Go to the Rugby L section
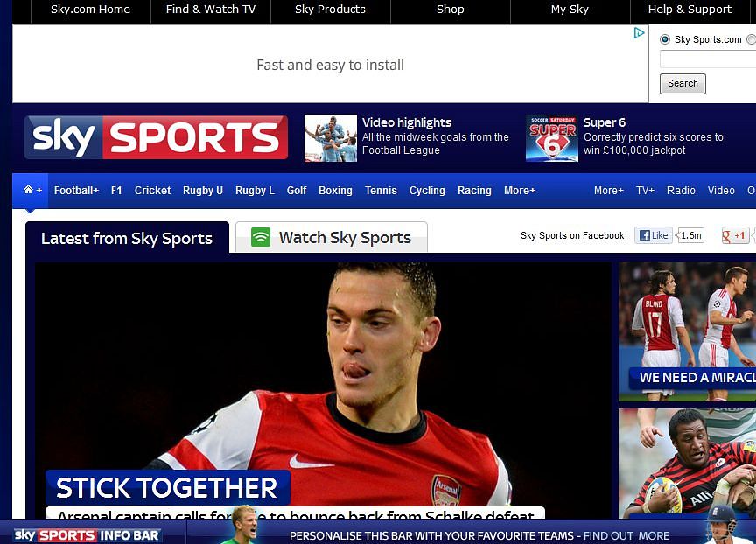This screenshot has width=756, height=544. [255, 191]
